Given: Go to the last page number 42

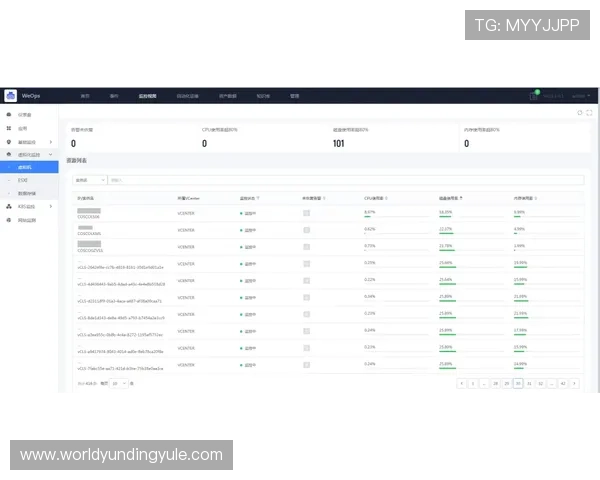Looking at the screenshot, I should (x=564, y=383).
